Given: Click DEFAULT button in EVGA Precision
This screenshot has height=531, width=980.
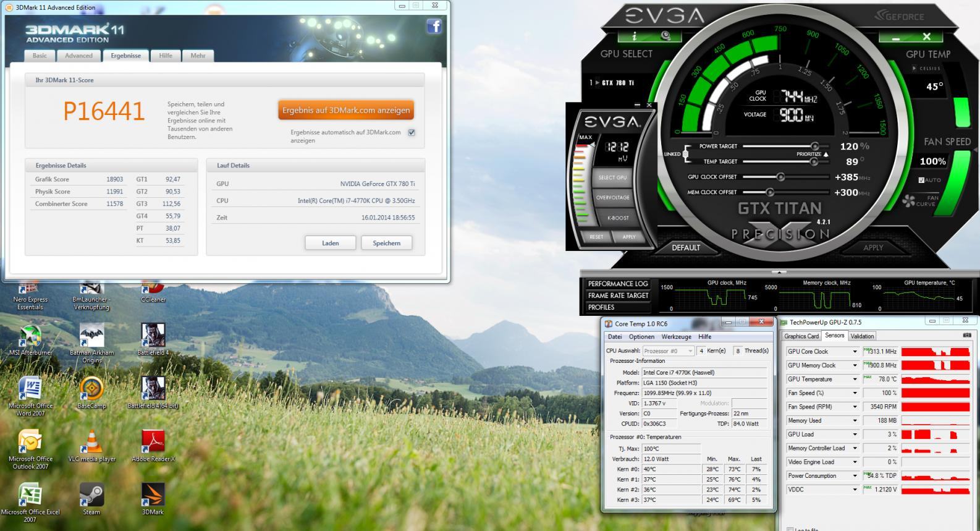Looking at the screenshot, I should 686,248.
